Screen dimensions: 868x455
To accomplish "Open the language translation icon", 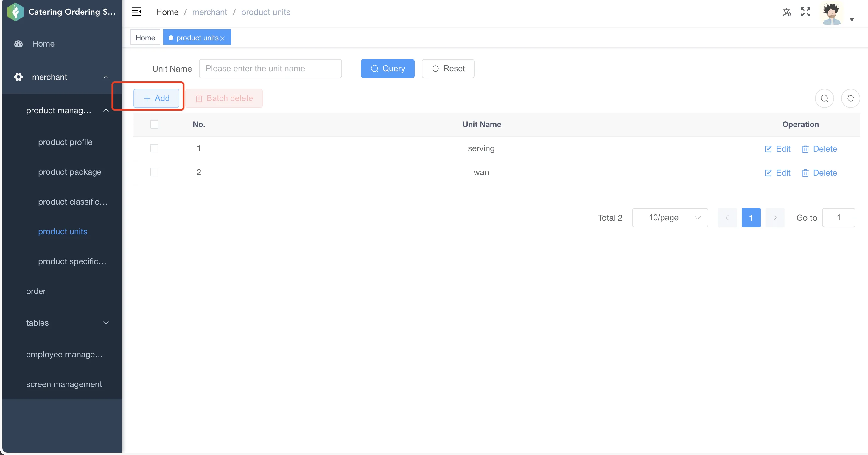I will (x=787, y=12).
